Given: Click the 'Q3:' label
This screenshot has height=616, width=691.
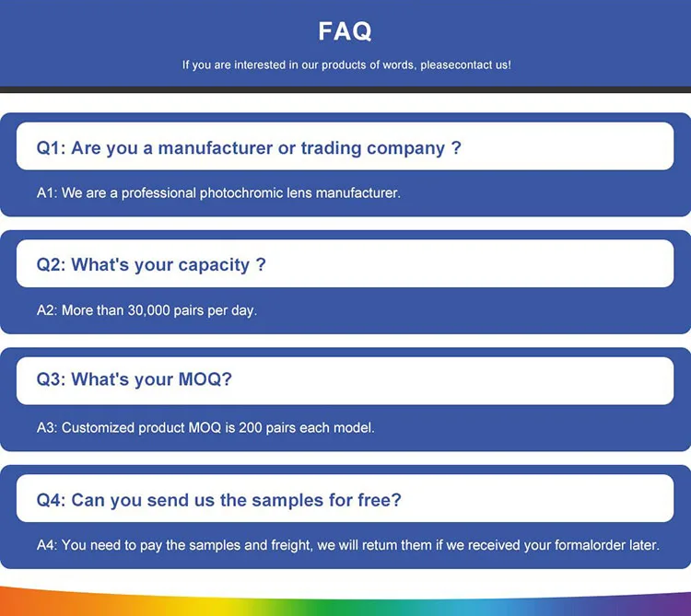Looking at the screenshot, I should coord(51,379).
